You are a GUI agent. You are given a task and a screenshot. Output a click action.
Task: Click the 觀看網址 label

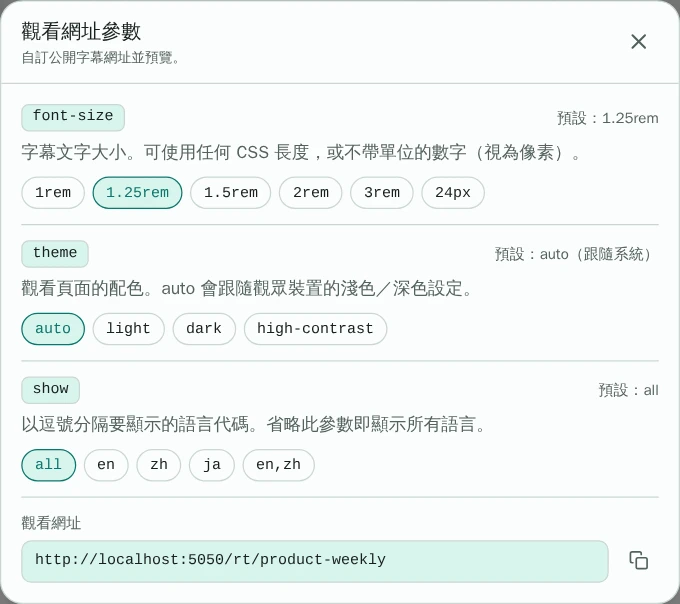pos(51,523)
